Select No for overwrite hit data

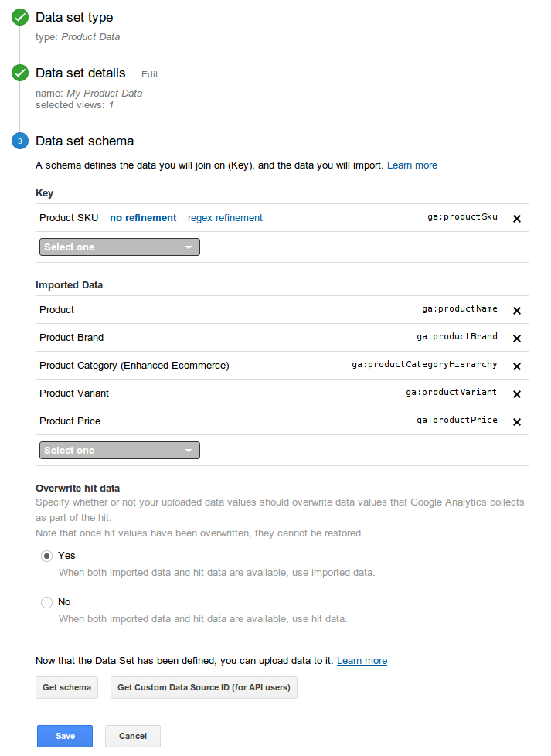click(46, 602)
